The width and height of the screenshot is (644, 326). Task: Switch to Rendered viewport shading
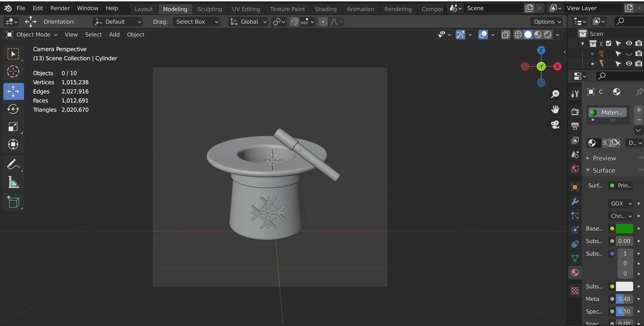point(548,35)
